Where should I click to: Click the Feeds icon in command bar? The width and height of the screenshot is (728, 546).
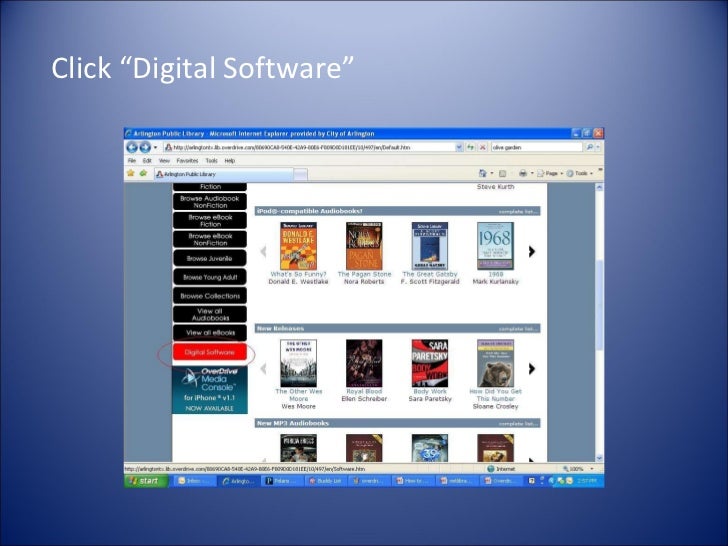click(x=502, y=174)
